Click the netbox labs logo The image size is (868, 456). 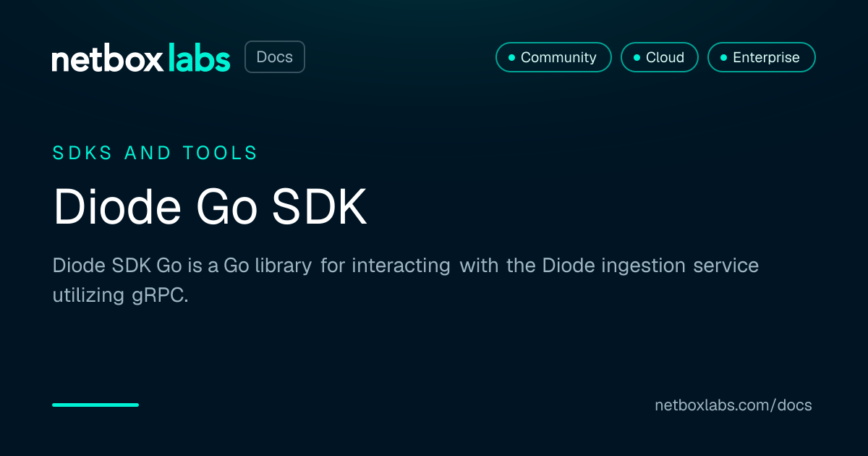tap(141, 57)
